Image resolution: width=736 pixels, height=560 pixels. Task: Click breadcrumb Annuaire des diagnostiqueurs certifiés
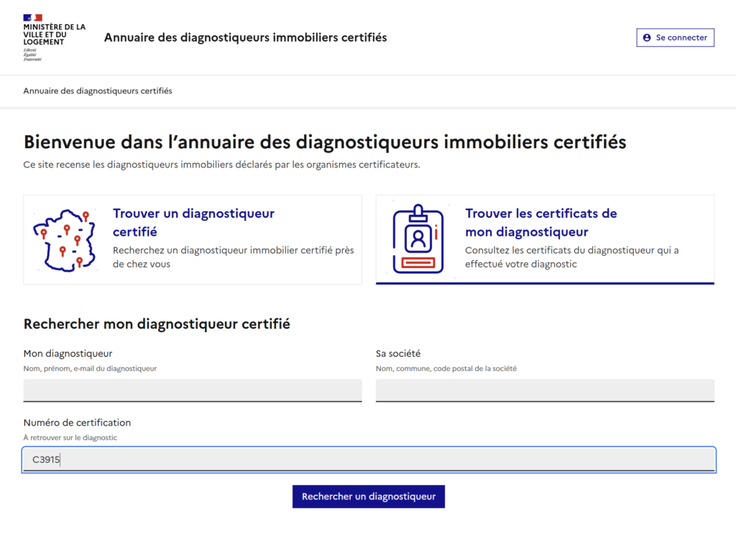[x=97, y=91]
